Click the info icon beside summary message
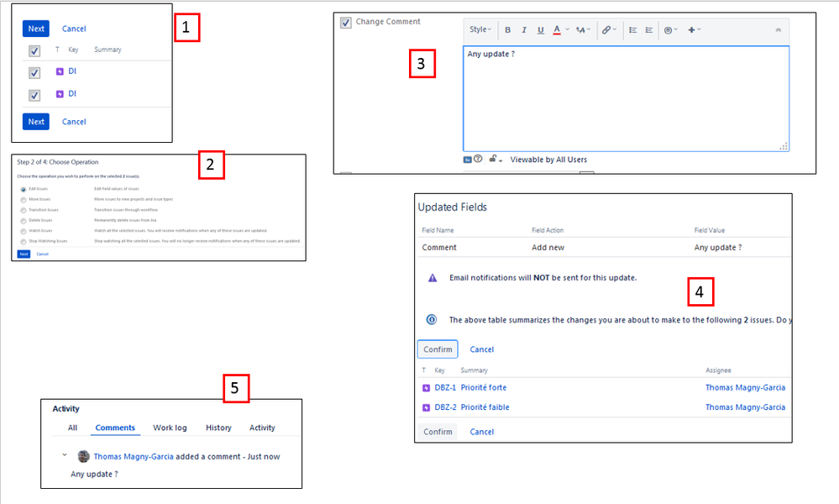This screenshot has height=504, width=839. tap(432, 319)
